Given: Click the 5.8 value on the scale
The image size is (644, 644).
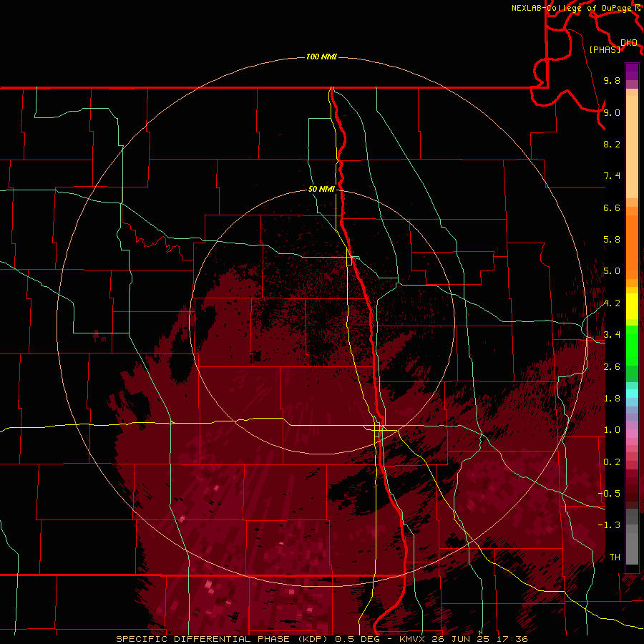Looking at the screenshot, I should (x=612, y=240).
